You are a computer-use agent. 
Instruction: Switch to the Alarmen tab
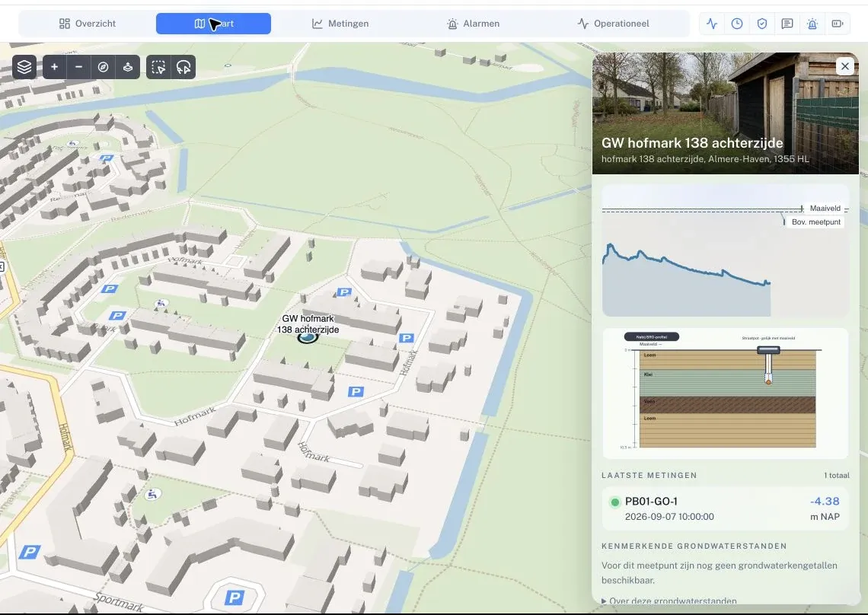(474, 24)
